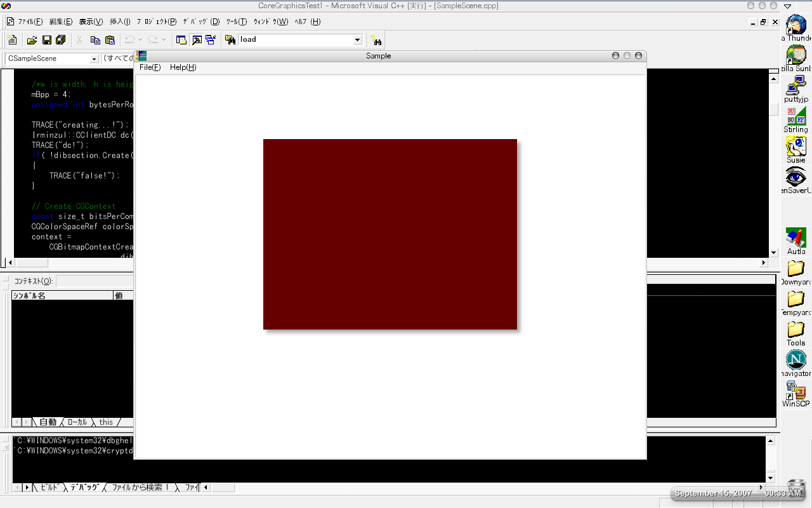Viewport: 812px width, 508px height.
Task: Toggle the Workspace window icon
Action: (181, 40)
